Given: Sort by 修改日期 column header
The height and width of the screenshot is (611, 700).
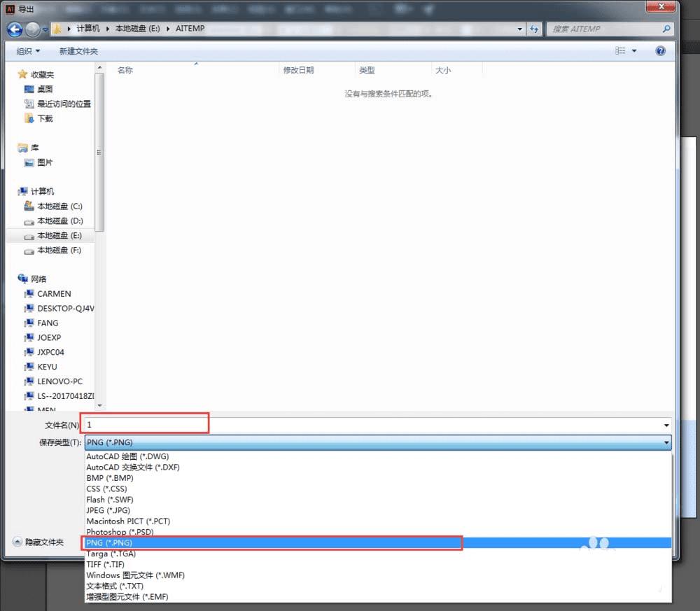Looking at the screenshot, I should click(298, 70).
